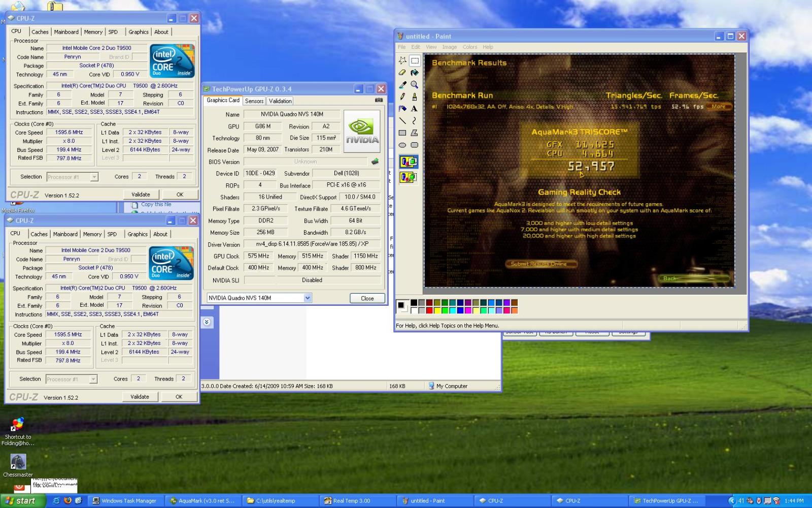Click the 1595.6 MHz Core Speed value in upper CPU-Z
The image size is (812, 508).
(x=69, y=132)
